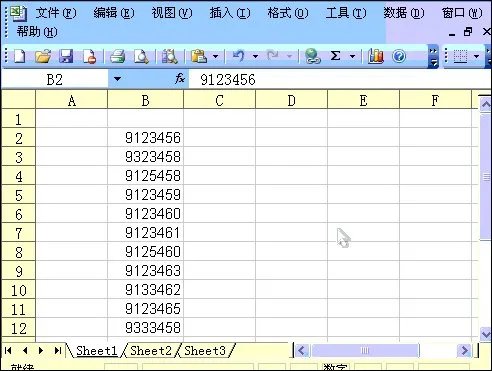Viewport: 492px width, 371px height.
Task: Click the vertical scrollbar thumb
Action: coord(486,177)
